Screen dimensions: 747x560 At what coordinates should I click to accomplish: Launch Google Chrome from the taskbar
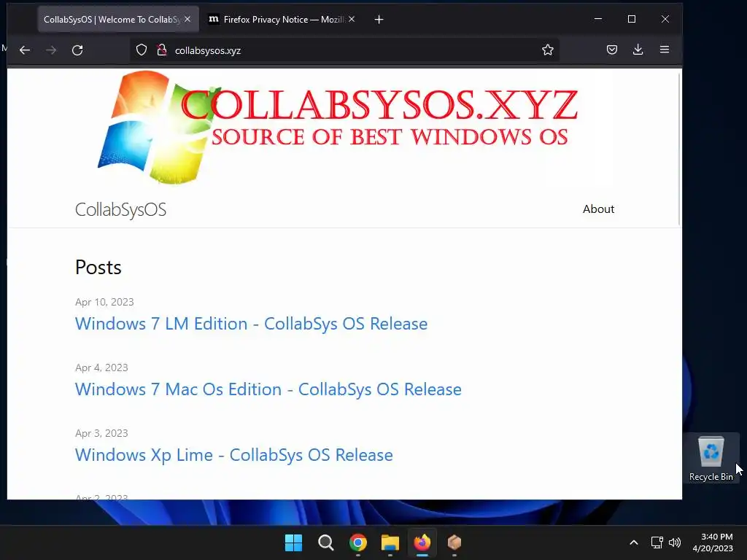[357, 542]
